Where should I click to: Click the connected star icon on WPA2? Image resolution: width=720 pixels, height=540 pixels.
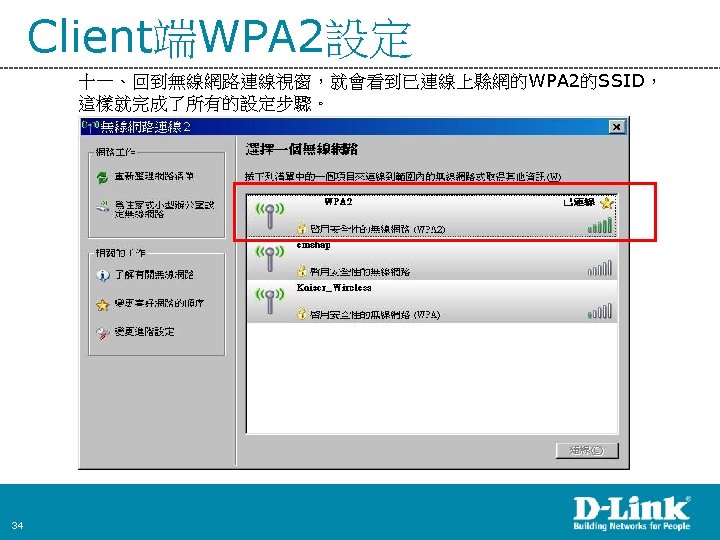click(607, 202)
